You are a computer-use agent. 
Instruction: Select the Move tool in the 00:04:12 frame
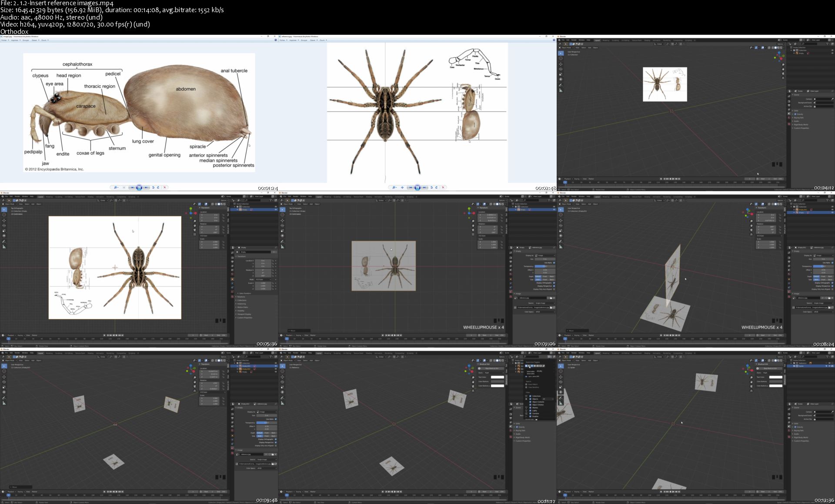[x=561, y=64]
